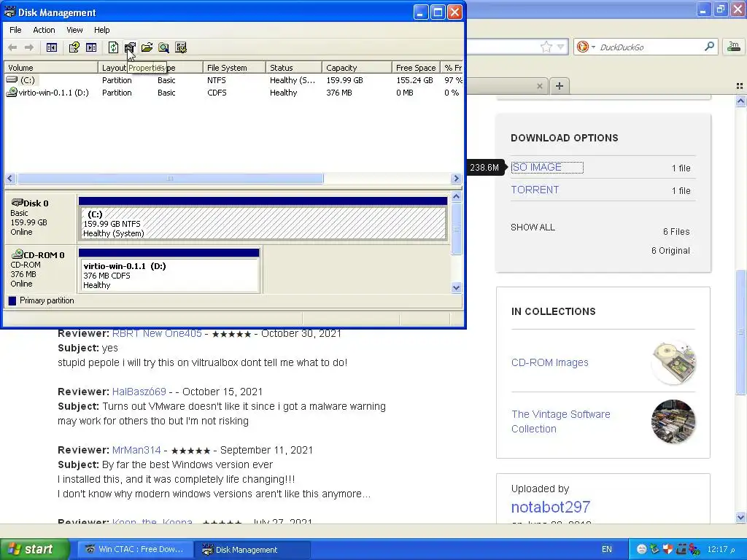Open bookmark star dropdown arrow in browser

click(561, 47)
